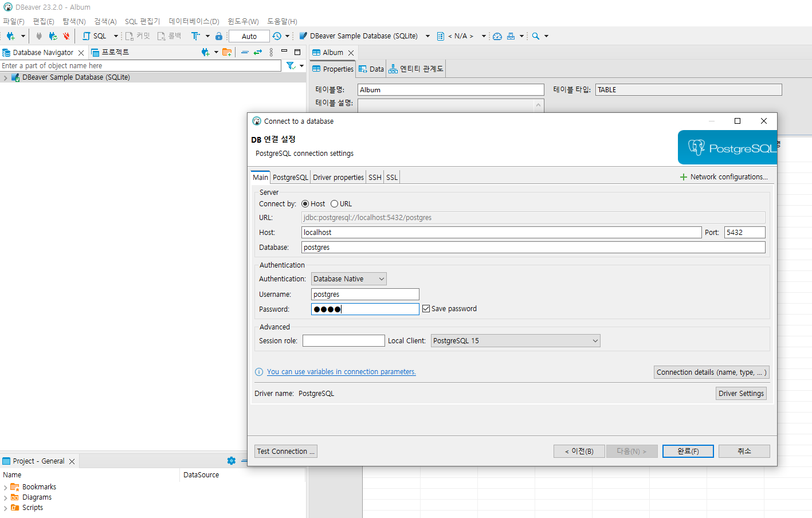Image resolution: width=812 pixels, height=518 pixels.
Task: Click the Reconnect plug icon with green arrows
Action: click(53, 36)
